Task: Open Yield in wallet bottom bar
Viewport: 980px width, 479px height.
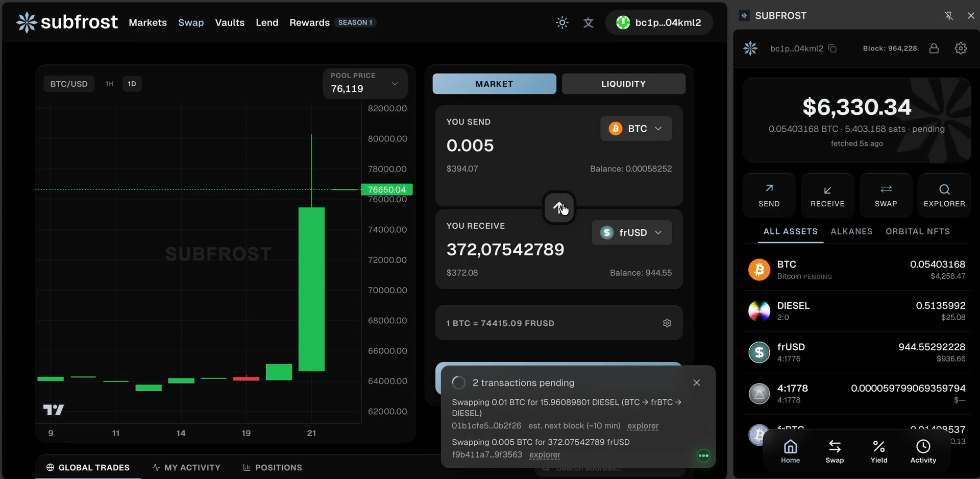Action: tap(879, 451)
